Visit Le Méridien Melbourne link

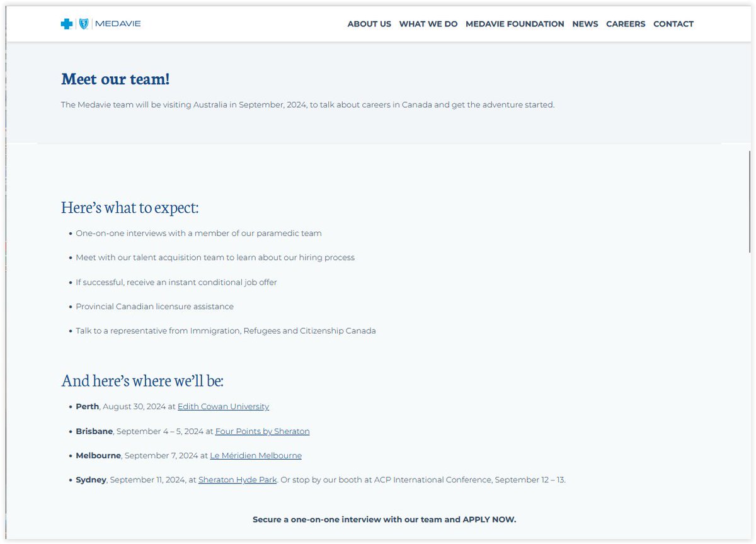tap(256, 455)
